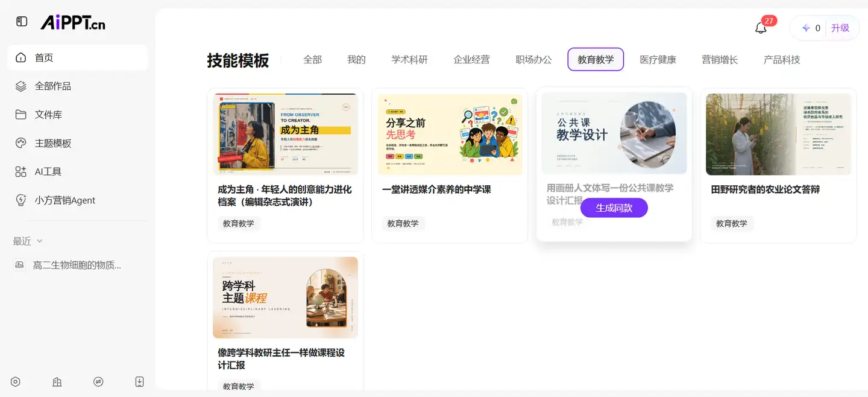Click the 技能模板 heading

[x=238, y=60]
